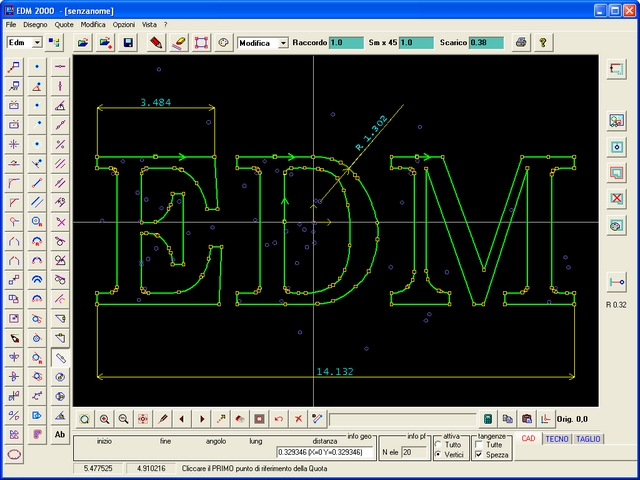
Task: Click the color palette icon in top toolbar
Action: [x=223, y=42]
